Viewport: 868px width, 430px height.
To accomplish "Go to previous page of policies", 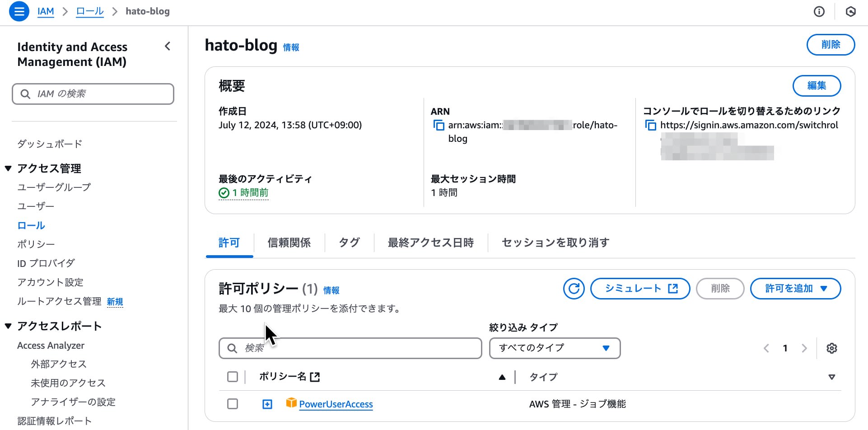I will tap(766, 348).
